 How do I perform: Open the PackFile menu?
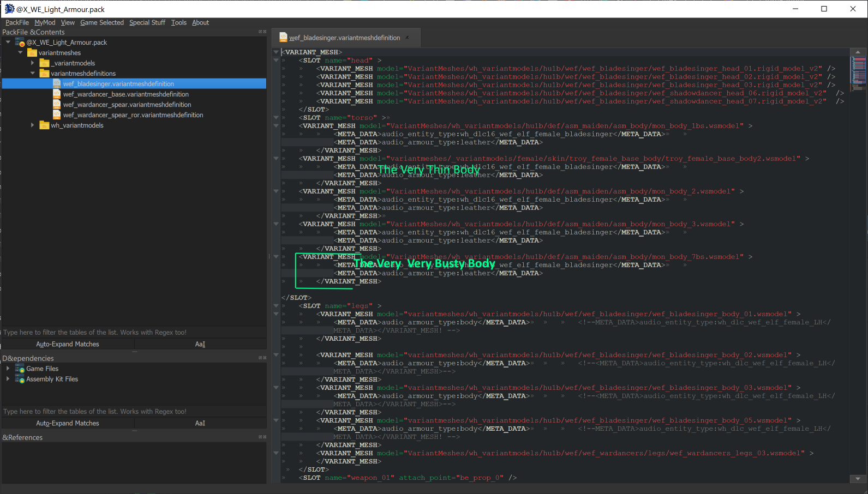click(17, 22)
